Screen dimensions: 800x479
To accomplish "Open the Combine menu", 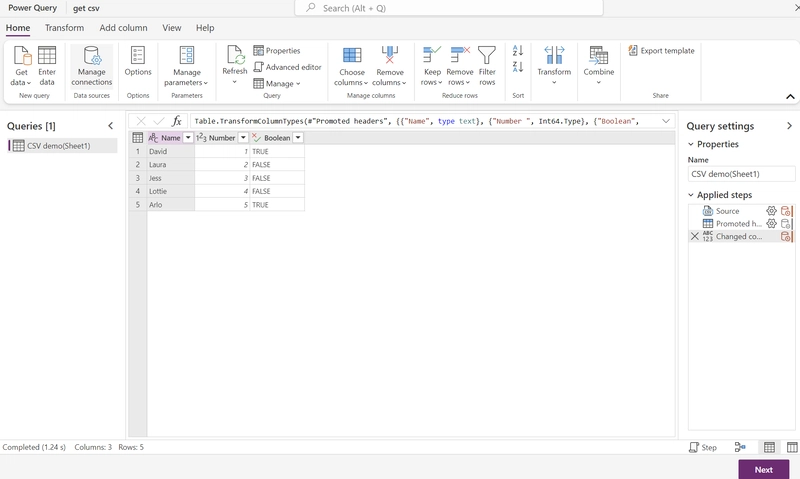I will click(x=598, y=65).
